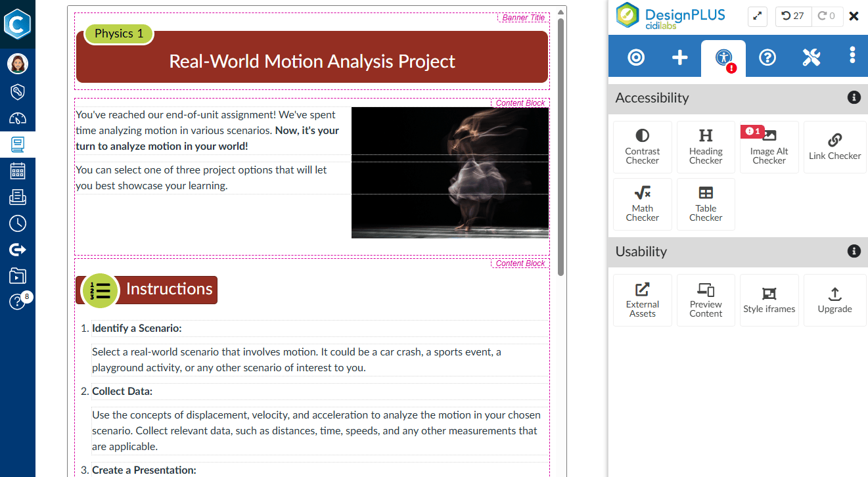
Task: Open the Math Checker tool
Action: 642,204
